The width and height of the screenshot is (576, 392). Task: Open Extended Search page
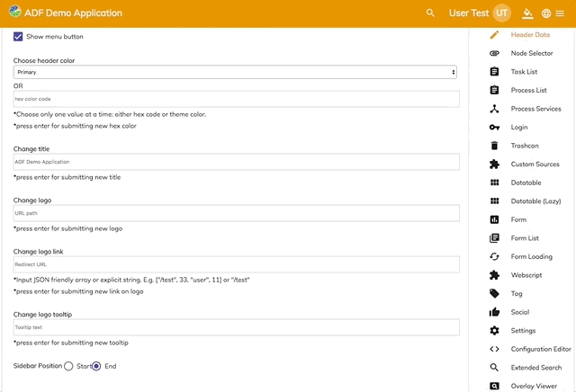pyautogui.click(x=535, y=368)
